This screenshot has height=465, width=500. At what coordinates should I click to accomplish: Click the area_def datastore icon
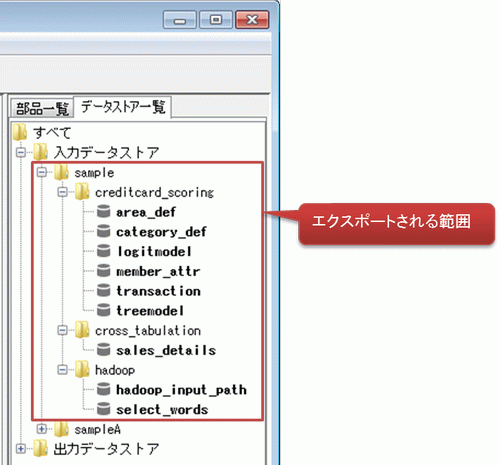pyautogui.click(x=103, y=211)
